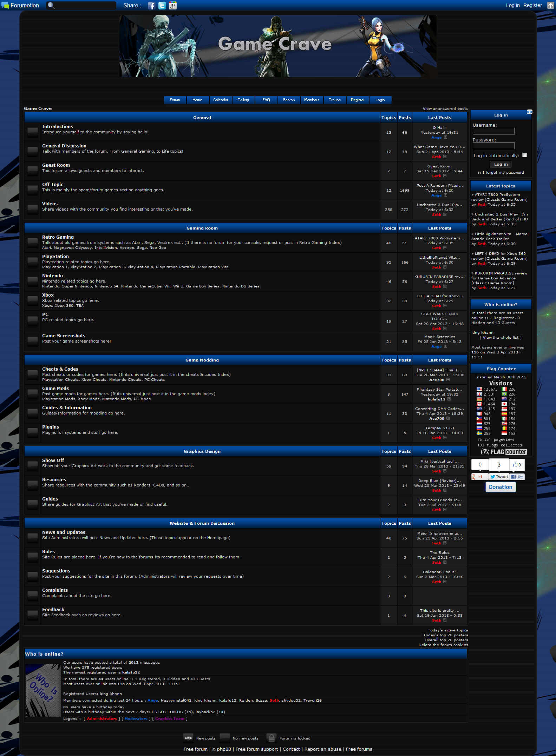Image resolution: width=556 pixels, height=756 pixels.
Task: View latest post icon in Plugins row
Action: click(445, 438)
